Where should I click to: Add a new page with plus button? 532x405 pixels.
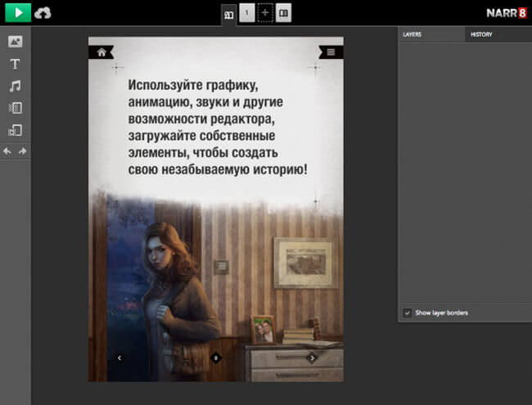click(x=265, y=13)
